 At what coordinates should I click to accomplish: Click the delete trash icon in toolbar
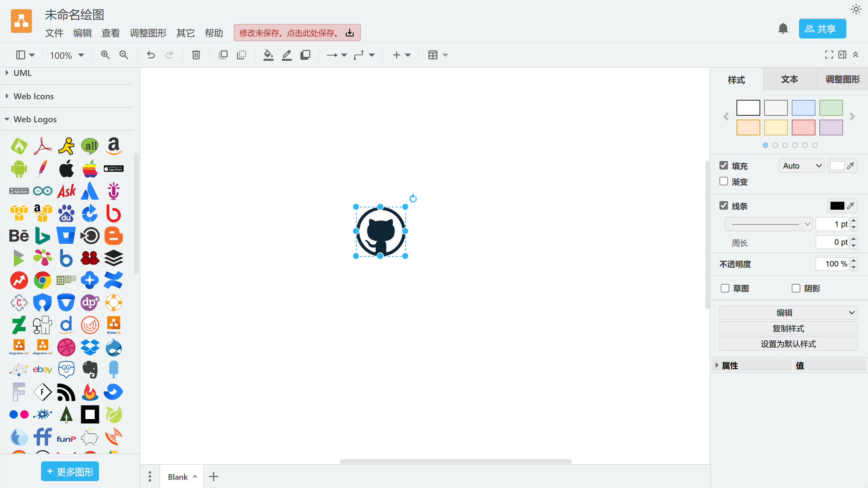coord(196,55)
